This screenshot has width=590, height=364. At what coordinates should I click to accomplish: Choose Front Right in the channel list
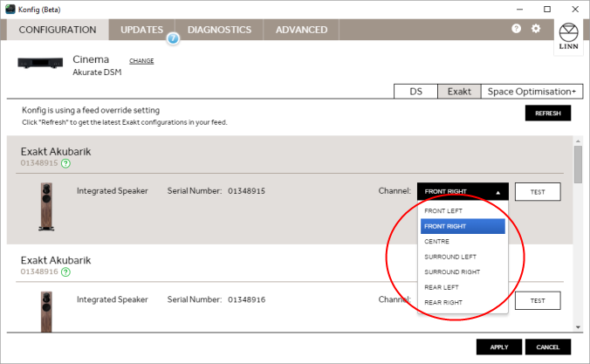point(463,226)
